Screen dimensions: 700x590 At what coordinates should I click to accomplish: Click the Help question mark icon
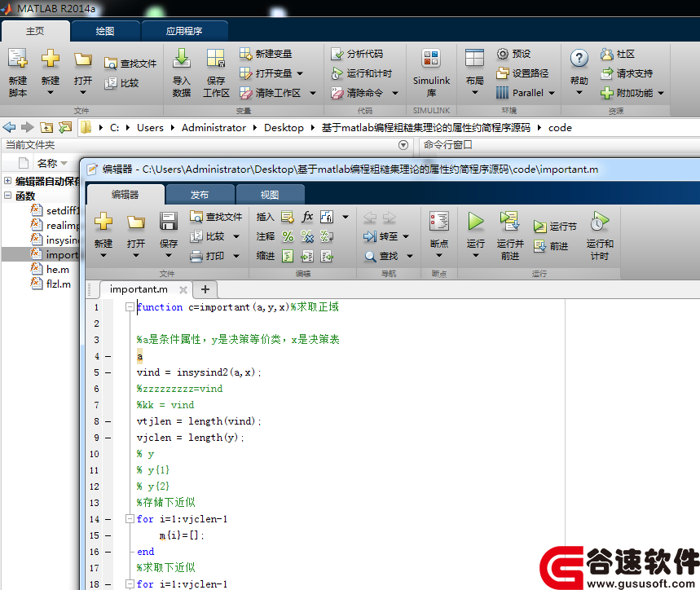pos(579,58)
